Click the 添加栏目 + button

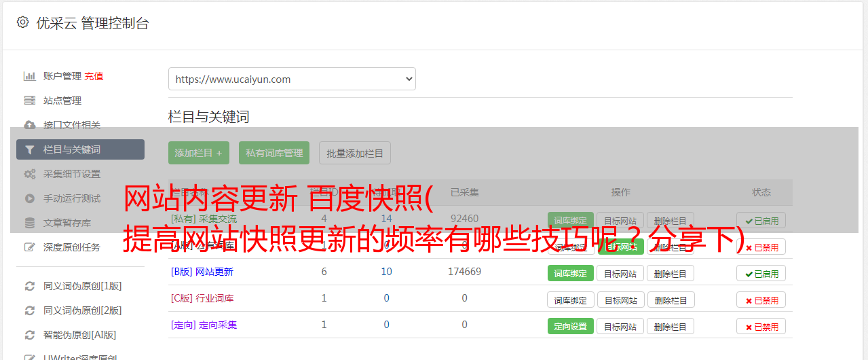(x=199, y=153)
